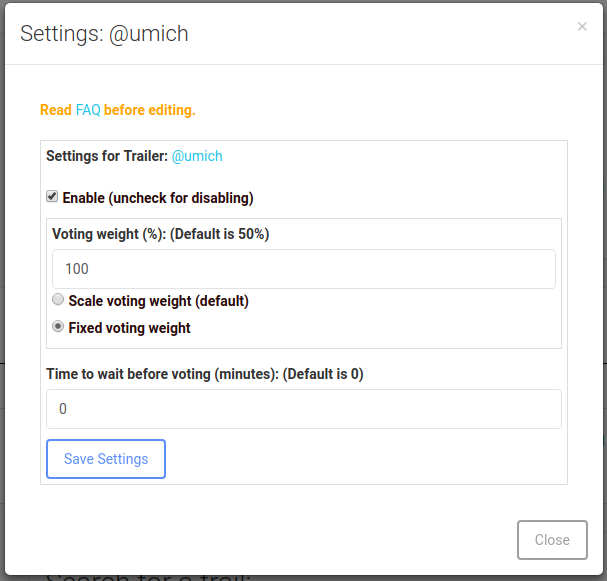Click the orange "before editing." text
The width and height of the screenshot is (607, 581).
tap(150, 110)
